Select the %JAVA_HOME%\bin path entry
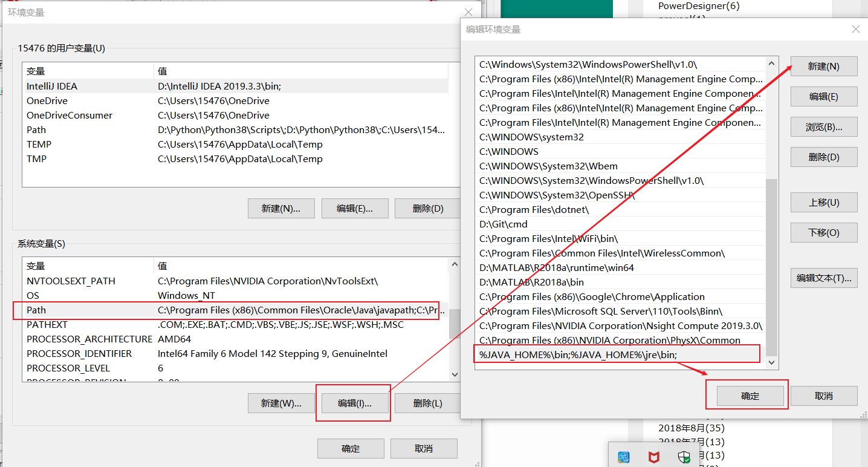Viewport: 868px width, 467px height. pos(620,355)
